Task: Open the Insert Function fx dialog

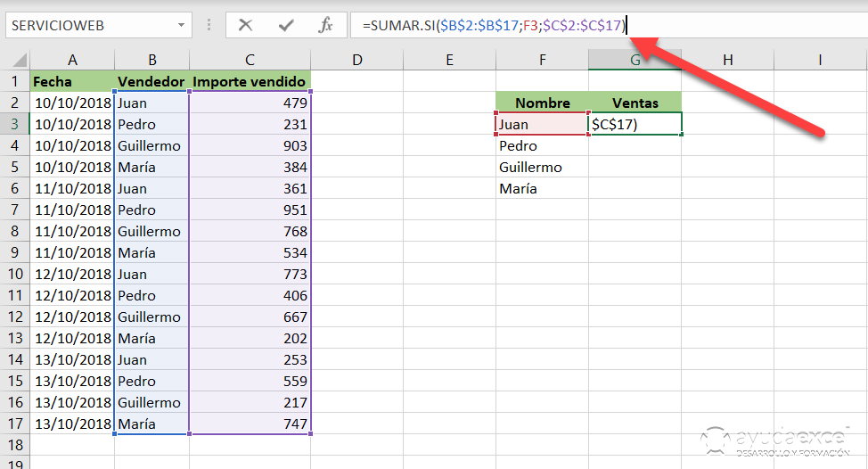Action: (x=326, y=25)
